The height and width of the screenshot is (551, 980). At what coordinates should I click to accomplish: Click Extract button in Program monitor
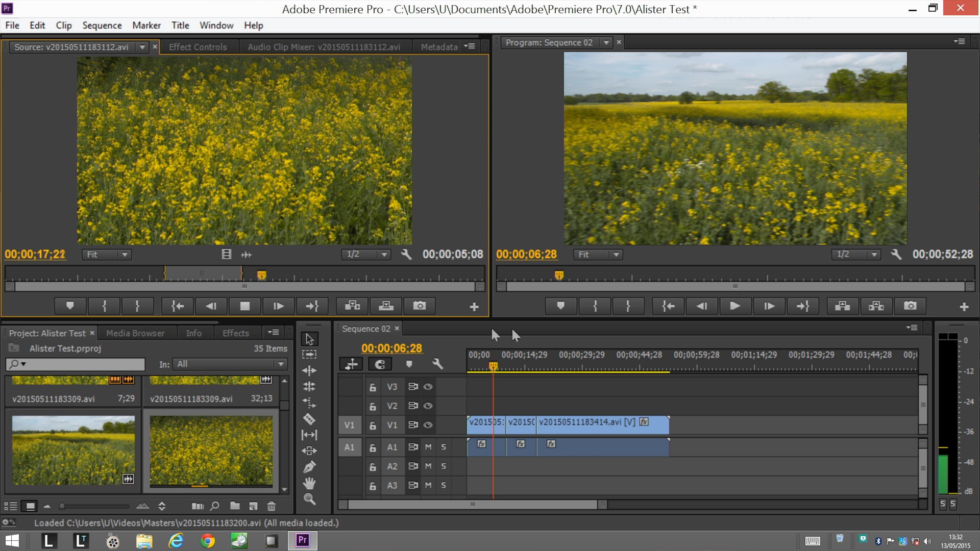pyautogui.click(x=876, y=306)
